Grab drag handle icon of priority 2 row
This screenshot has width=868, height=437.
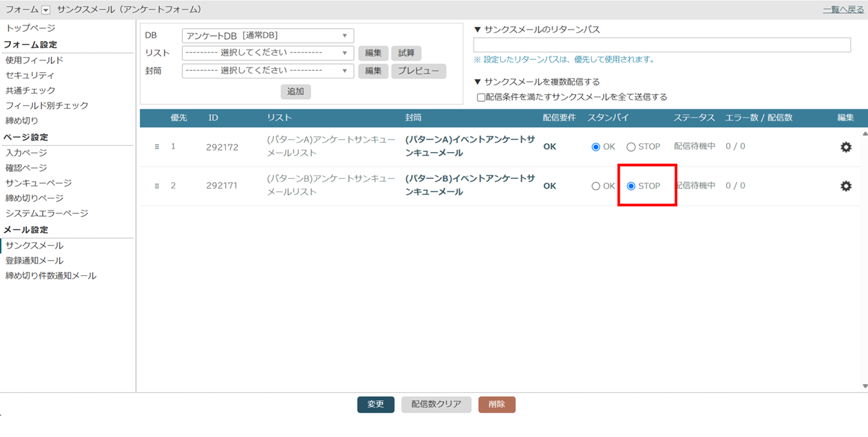pos(157,186)
